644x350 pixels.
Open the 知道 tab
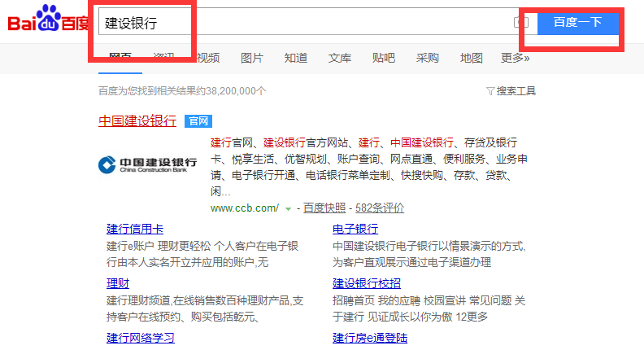point(296,58)
